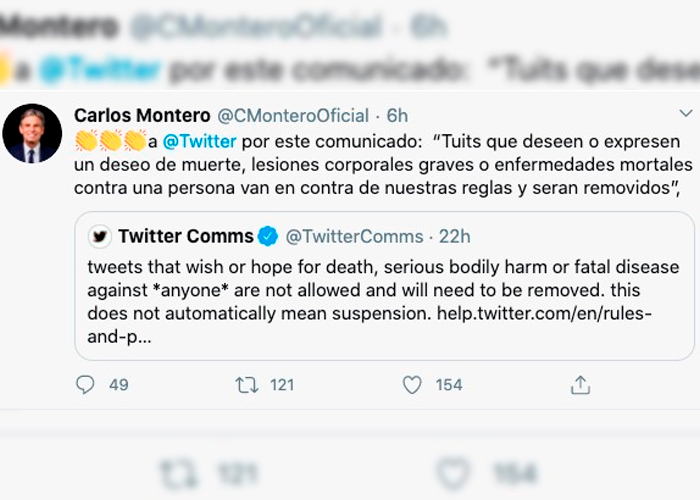Image resolution: width=700 pixels, height=500 pixels.
Task: Click the reply speech bubble icon
Action: (x=86, y=384)
